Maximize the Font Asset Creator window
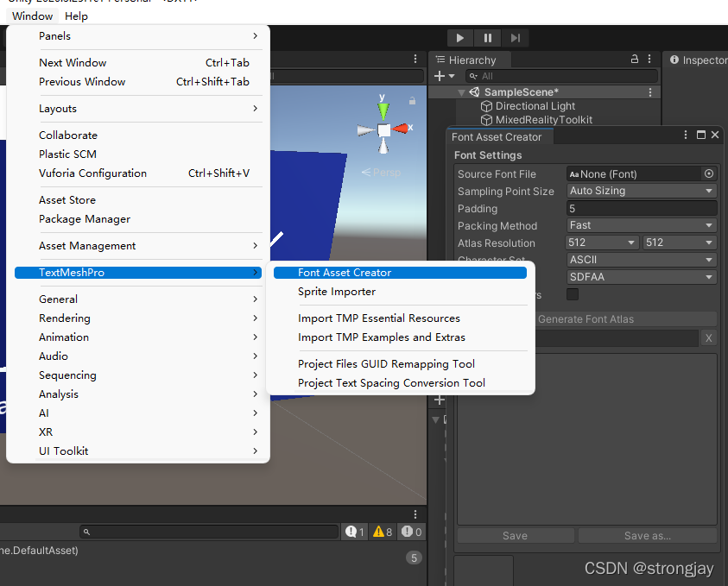Screen dimensions: 728x586 tap(701, 135)
